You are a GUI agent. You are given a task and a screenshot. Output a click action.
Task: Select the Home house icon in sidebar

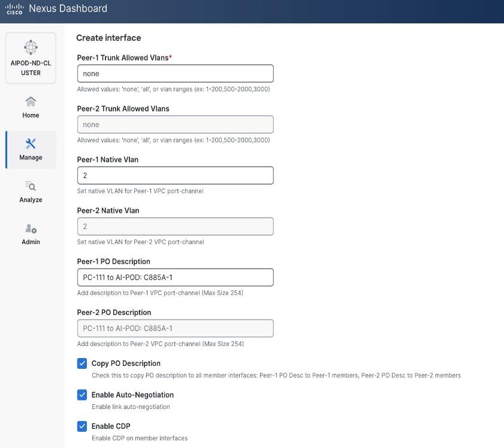[x=31, y=102]
